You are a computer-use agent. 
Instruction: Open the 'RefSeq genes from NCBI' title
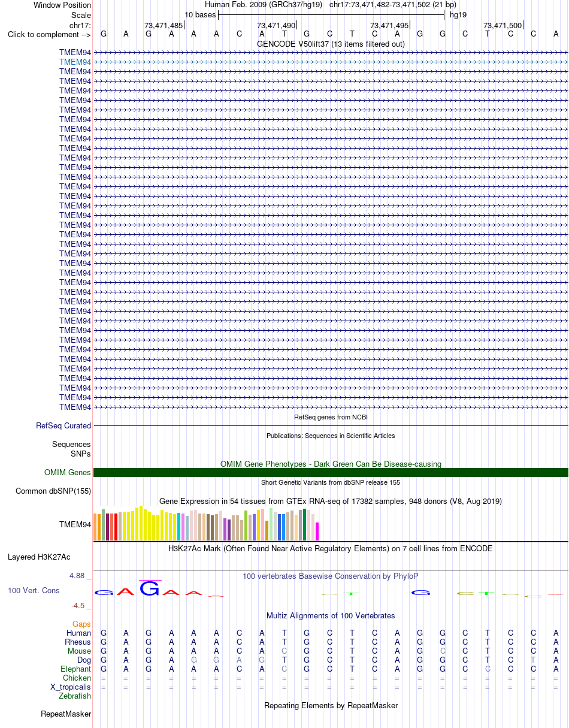tap(331, 417)
